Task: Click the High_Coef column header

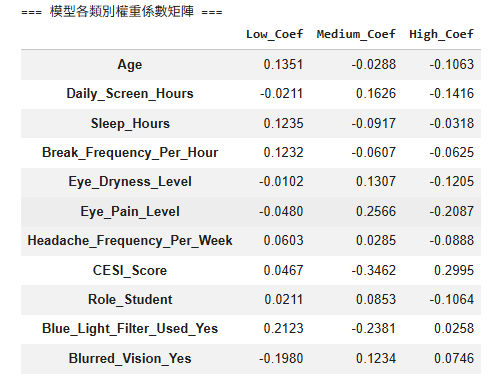Action: pyautogui.click(x=441, y=34)
